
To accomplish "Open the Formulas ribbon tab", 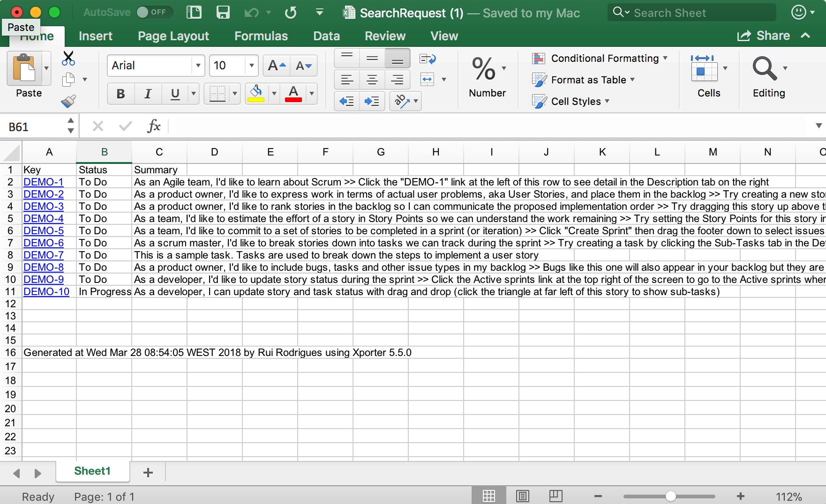I will [261, 36].
